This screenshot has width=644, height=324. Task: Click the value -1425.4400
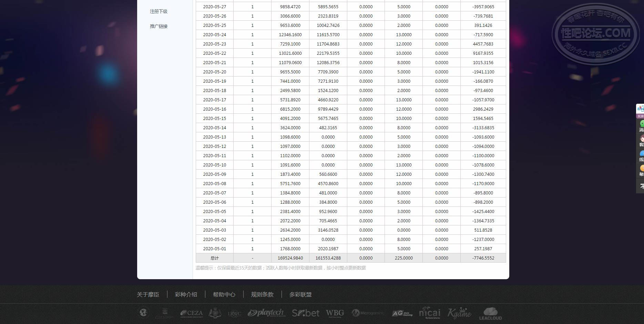pyautogui.click(x=483, y=211)
